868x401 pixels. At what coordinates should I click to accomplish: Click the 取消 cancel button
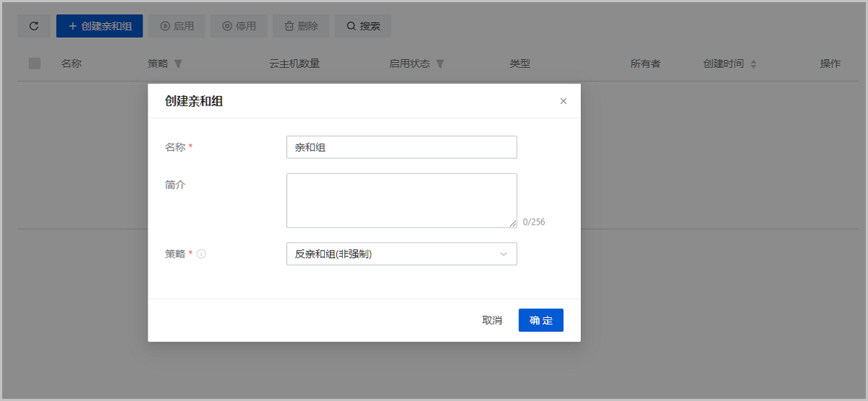(x=492, y=320)
